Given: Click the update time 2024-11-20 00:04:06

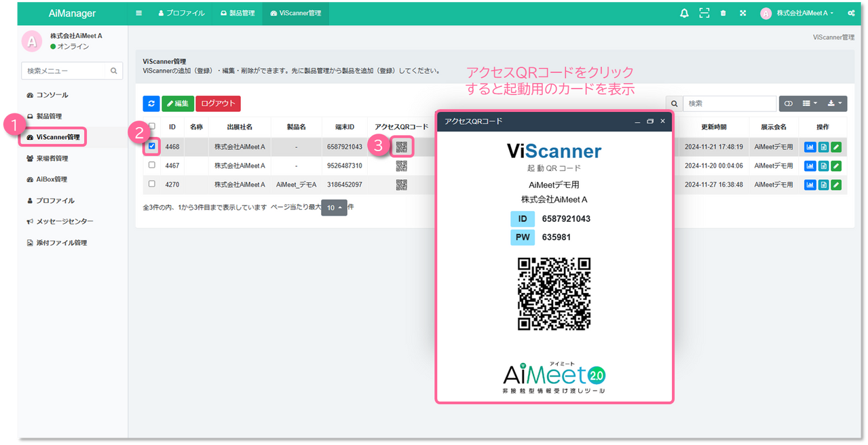Looking at the screenshot, I should 713,166.
